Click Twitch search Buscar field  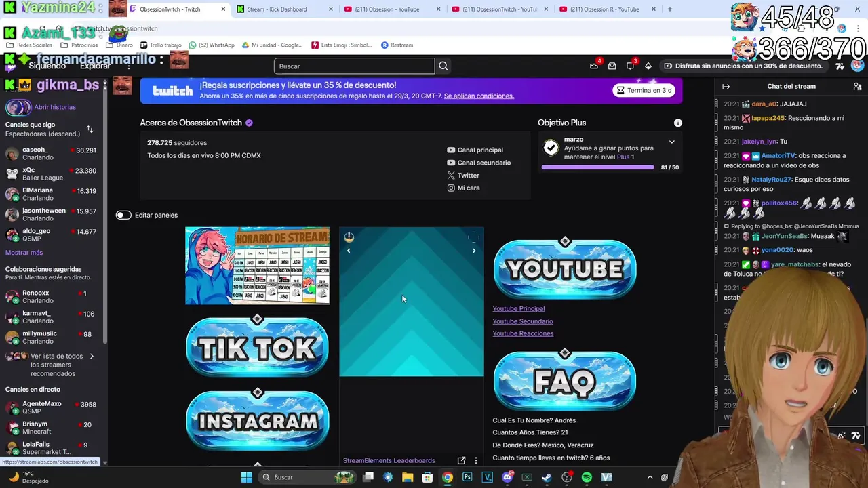click(354, 66)
